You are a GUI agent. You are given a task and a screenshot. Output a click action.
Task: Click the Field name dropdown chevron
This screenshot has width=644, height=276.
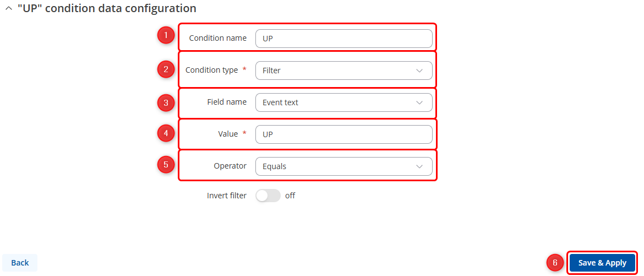pos(419,102)
